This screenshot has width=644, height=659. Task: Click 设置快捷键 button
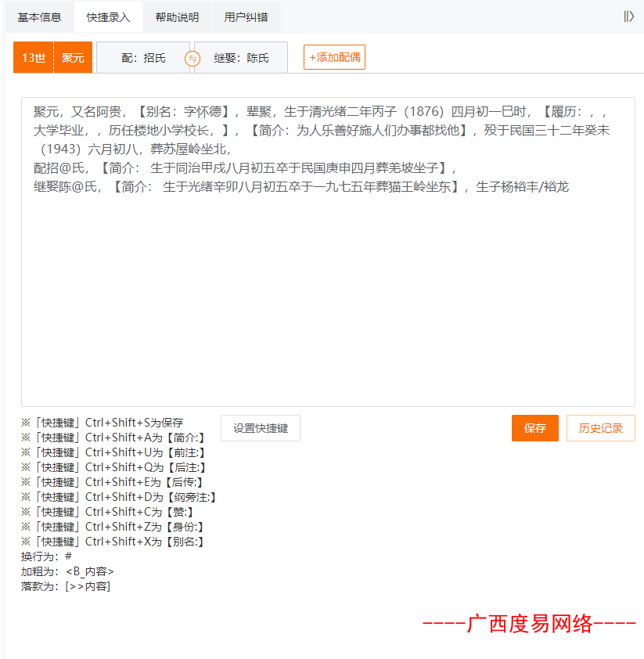pyautogui.click(x=261, y=428)
